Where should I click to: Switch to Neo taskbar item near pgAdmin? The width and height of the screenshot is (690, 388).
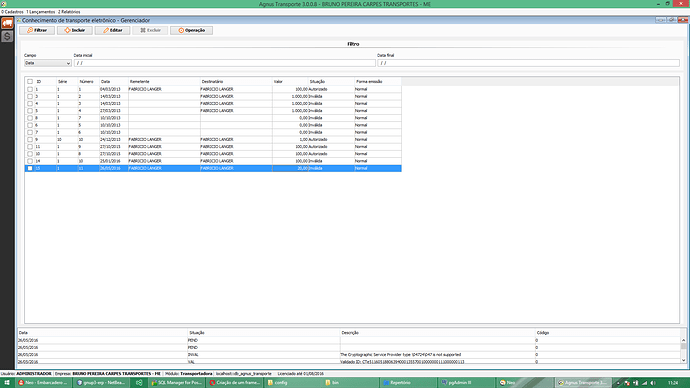coord(525,383)
